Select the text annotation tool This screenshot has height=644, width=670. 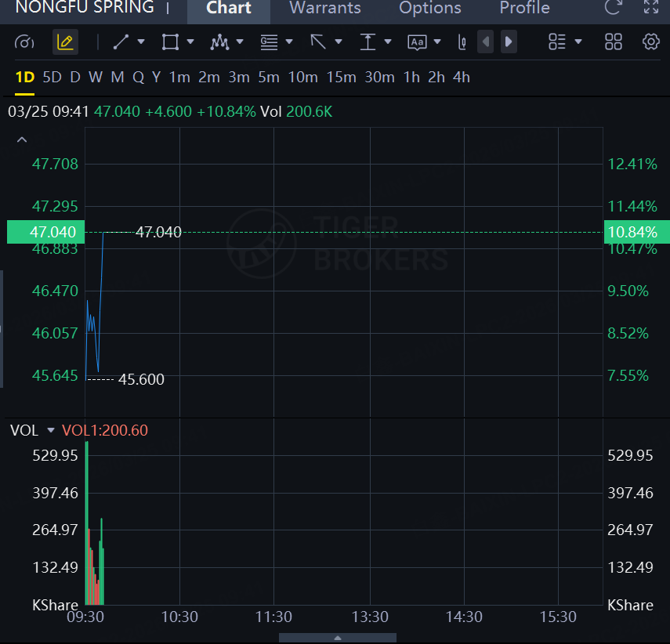(x=417, y=42)
